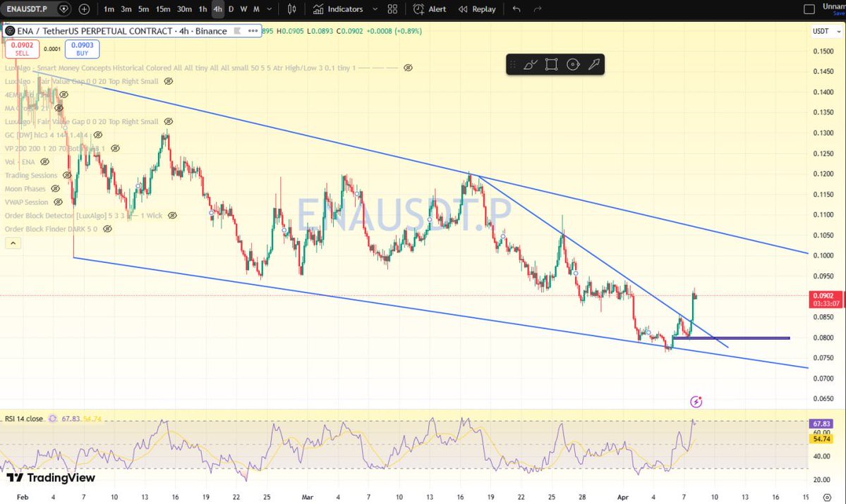Image resolution: width=846 pixels, height=504 pixels.
Task: Open the USDT currency dropdown
Action: pyautogui.click(x=823, y=31)
